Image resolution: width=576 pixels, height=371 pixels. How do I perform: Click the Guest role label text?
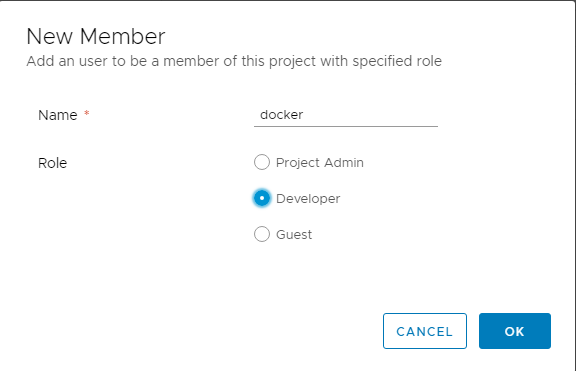coord(294,235)
